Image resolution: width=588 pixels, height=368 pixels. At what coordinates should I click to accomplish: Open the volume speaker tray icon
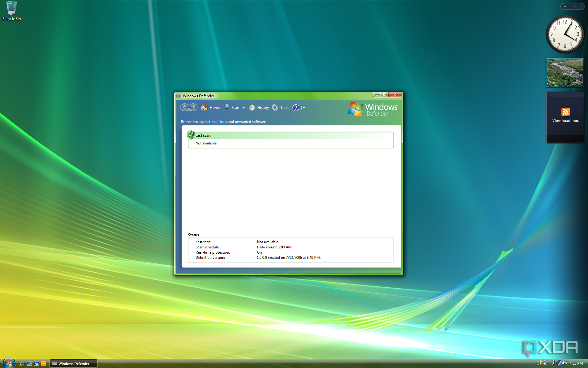564,363
